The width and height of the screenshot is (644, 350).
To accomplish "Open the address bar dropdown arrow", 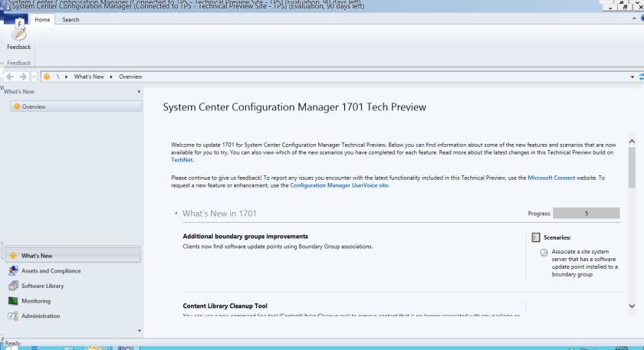I will 632,77.
